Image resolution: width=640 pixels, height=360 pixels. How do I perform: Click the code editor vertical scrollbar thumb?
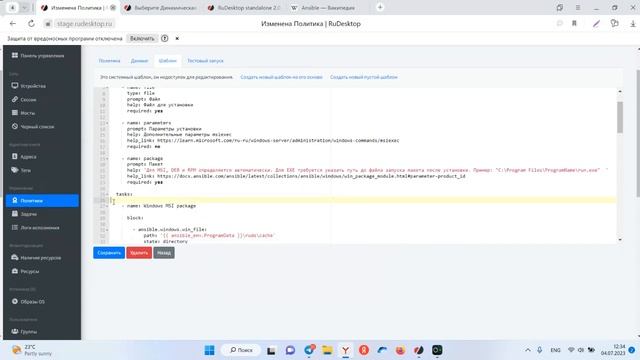pyautogui.click(x=620, y=117)
